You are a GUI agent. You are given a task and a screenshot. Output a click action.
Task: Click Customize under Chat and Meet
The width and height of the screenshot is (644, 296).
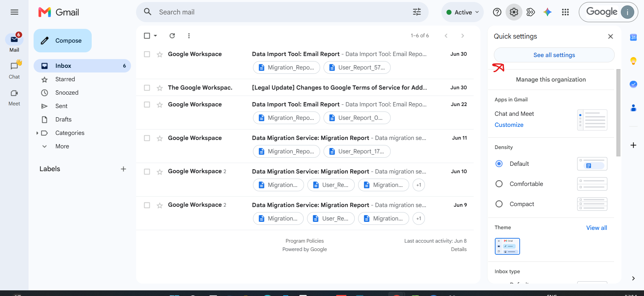pyautogui.click(x=509, y=125)
